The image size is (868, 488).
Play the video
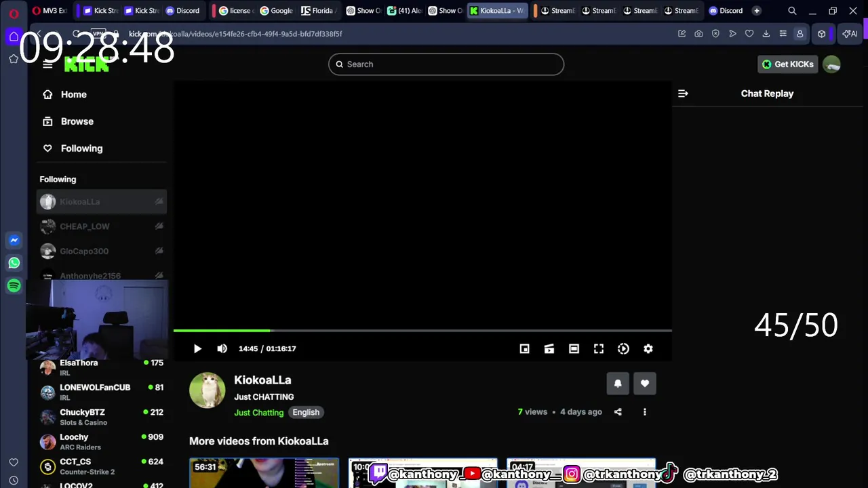[197, 348]
